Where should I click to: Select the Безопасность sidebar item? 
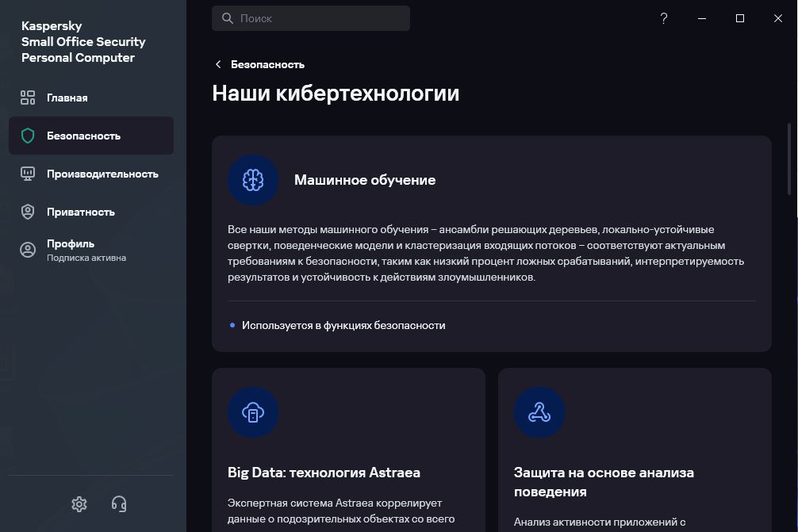[90, 136]
